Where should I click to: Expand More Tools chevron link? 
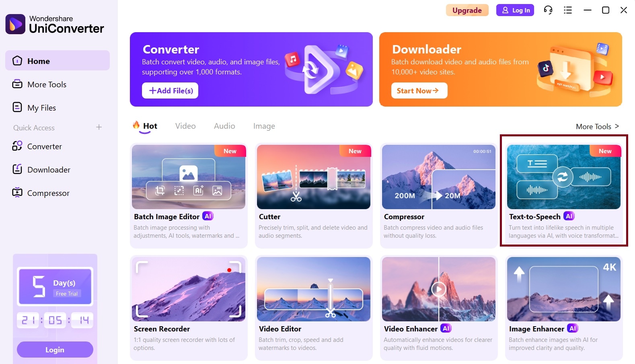click(597, 126)
